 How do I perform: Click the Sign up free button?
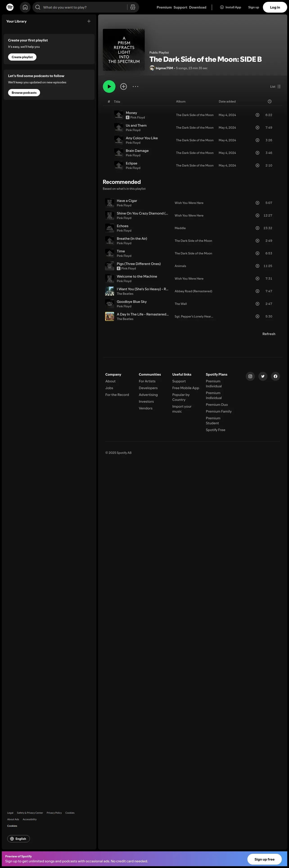(264, 859)
